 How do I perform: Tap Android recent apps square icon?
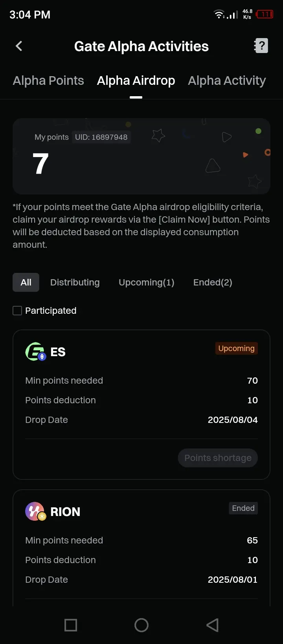tap(71, 625)
